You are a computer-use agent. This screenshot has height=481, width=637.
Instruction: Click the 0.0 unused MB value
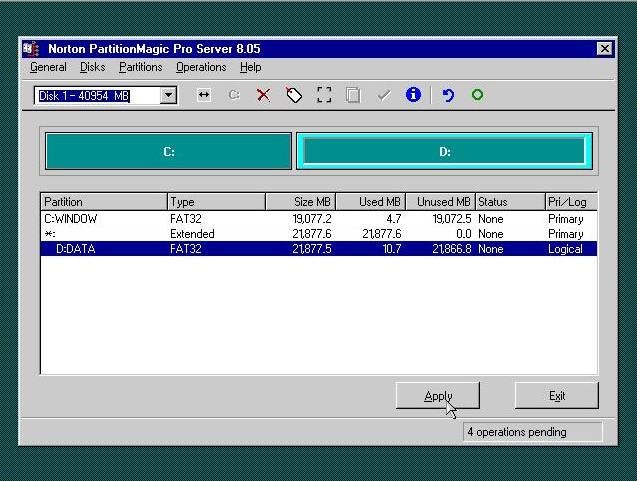coord(464,234)
